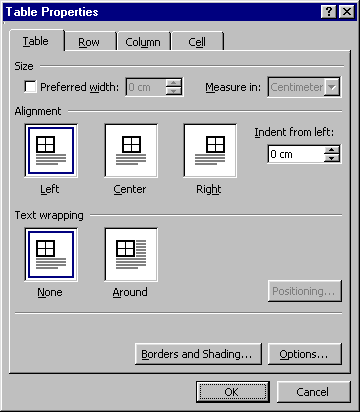Click Preferred width down spinner arrow

[x=174, y=91]
